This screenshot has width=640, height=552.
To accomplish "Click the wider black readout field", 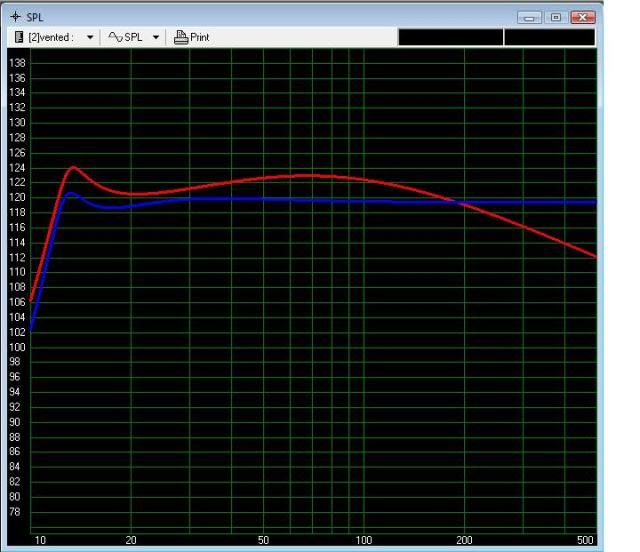I will 451,38.
